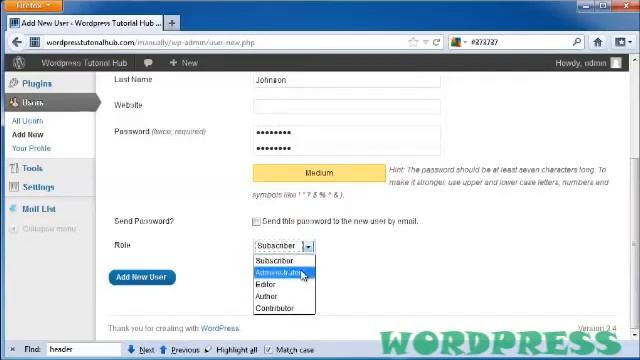Select Add New submenu item

28,134
